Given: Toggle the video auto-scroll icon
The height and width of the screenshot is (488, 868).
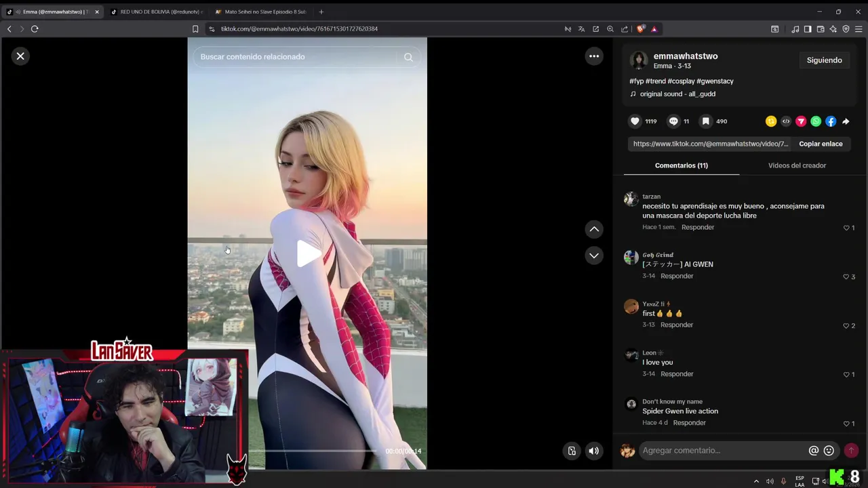Looking at the screenshot, I should (x=572, y=451).
